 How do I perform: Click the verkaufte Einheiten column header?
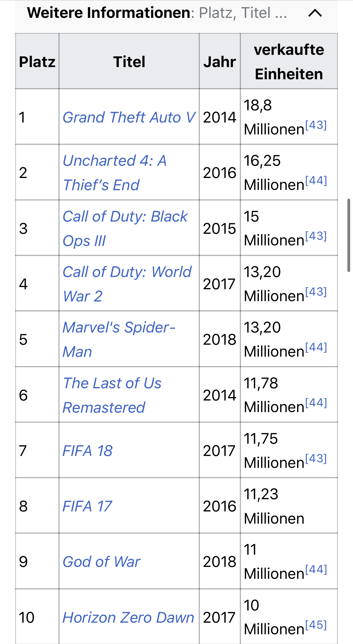289,61
